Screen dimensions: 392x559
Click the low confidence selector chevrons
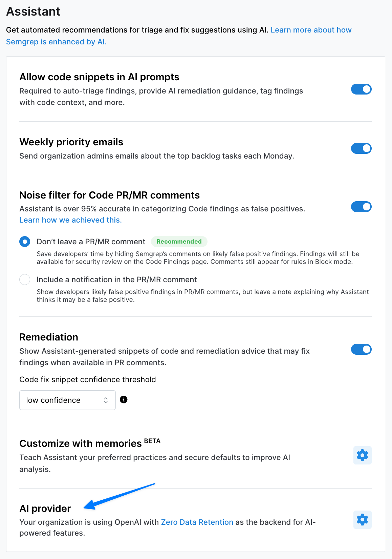[105, 400]
